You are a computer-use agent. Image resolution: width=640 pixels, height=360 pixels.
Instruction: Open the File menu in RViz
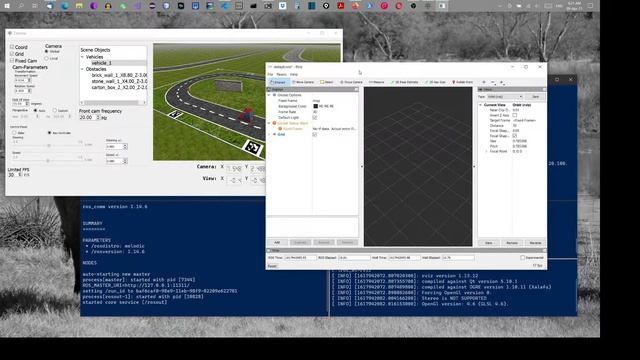270,74
